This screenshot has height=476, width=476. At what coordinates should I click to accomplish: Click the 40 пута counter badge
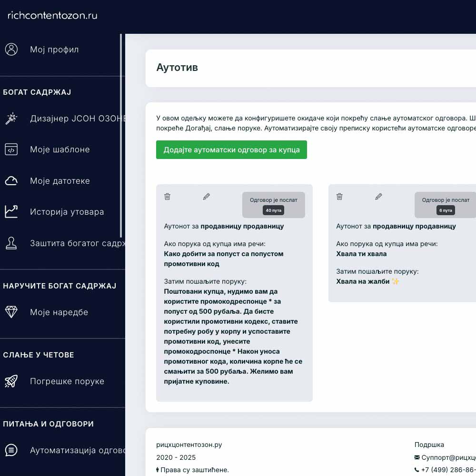pyautogui.click(x=273, y=210)
